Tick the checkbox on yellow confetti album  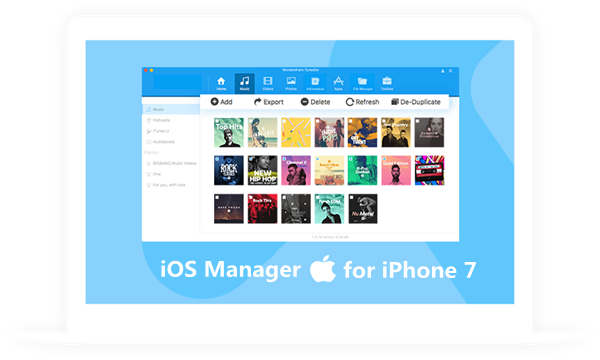pyautogui.click(x=284, y=121)
